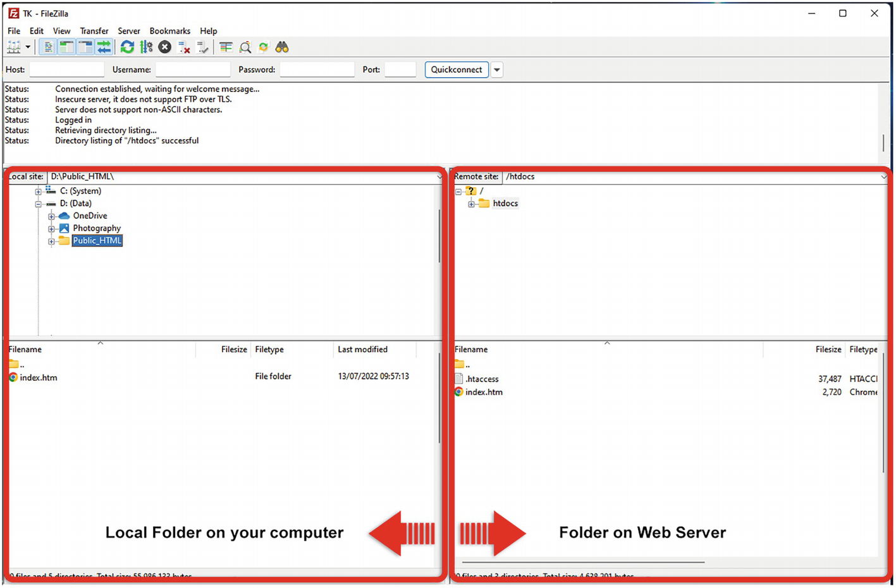Click the Quickconnect button
Image resolution: width=896 pixels, height=588 pixels.
(456, 70)
